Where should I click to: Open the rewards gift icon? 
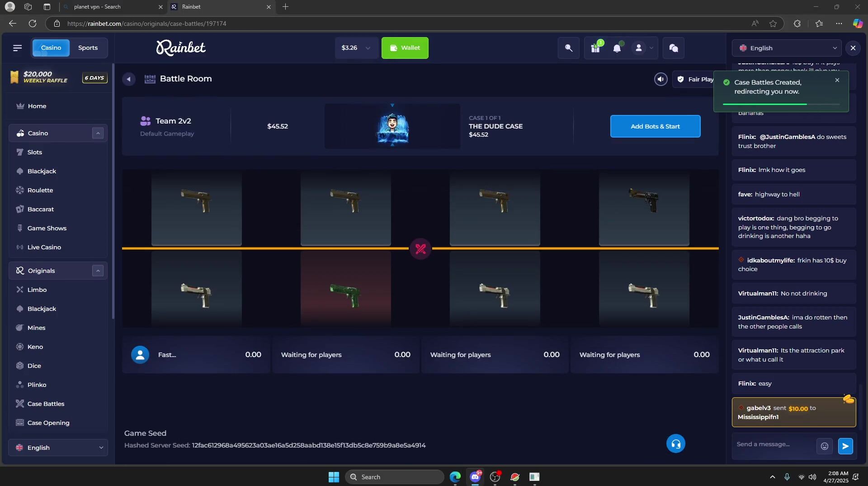coord(595,48)
